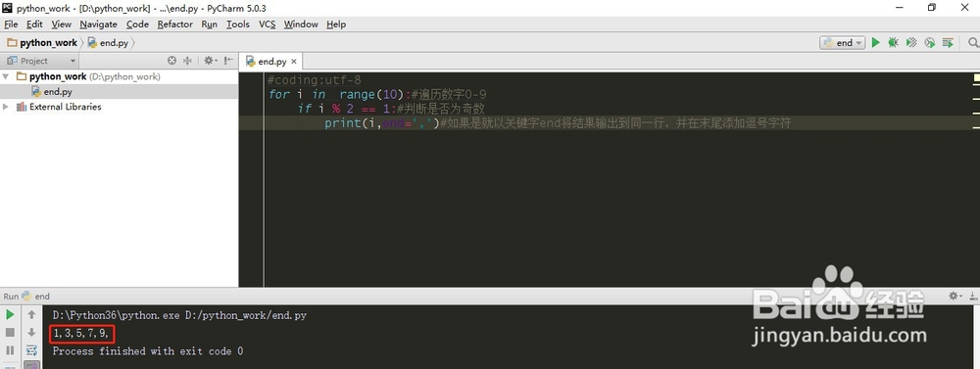The height and width of the screenshot is (369, 980).
Task: Expand External Libraries node
Action: (x=6, y=107)
